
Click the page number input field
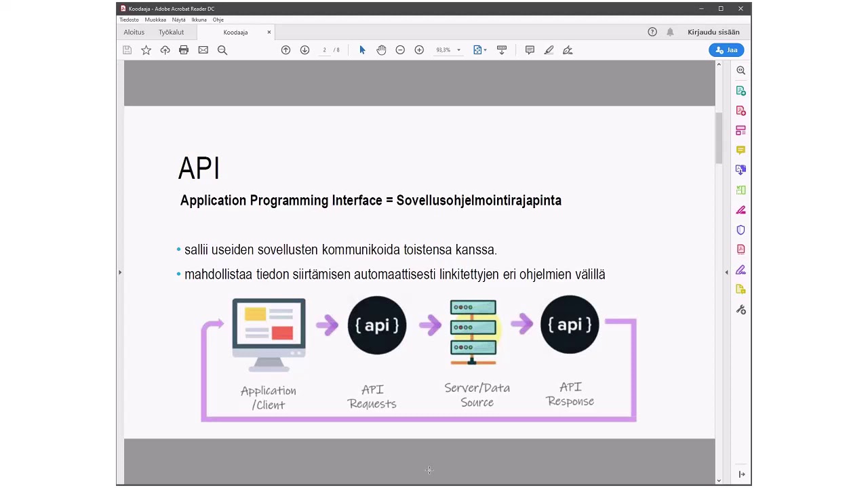click(x=325, y=50)
